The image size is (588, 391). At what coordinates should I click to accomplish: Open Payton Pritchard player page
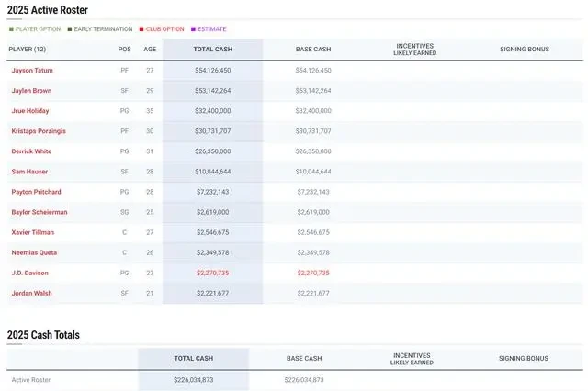click(x=37, y=192)
